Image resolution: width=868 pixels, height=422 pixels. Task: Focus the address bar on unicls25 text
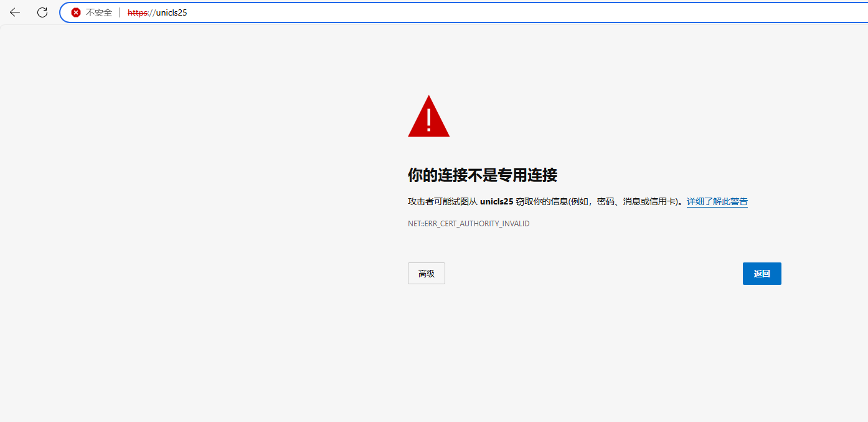tap(171, 12)
